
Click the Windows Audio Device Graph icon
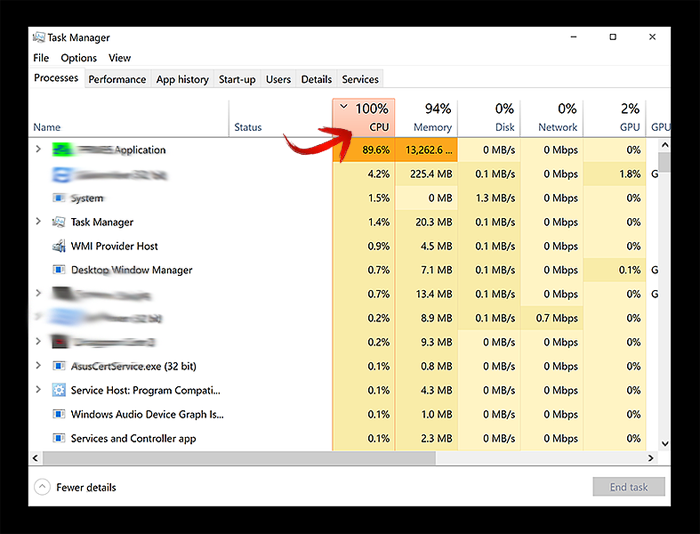point(58,414)
